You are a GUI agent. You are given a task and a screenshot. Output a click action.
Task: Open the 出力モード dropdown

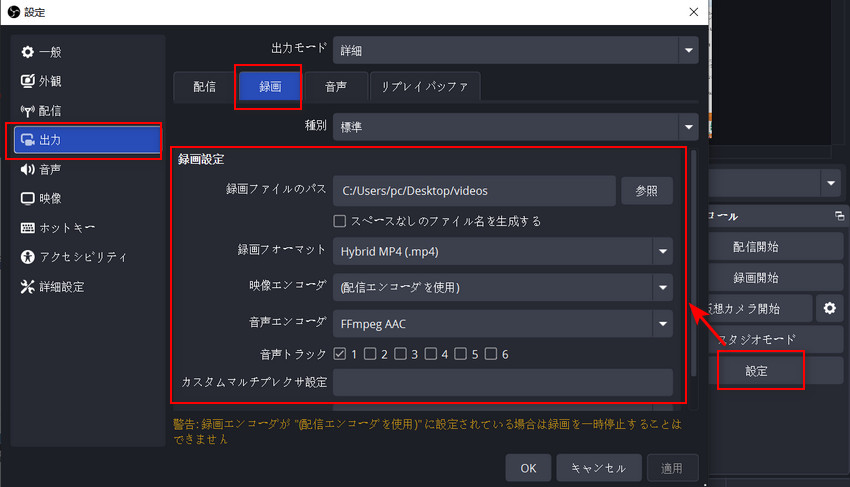click(x=516, y=50)
